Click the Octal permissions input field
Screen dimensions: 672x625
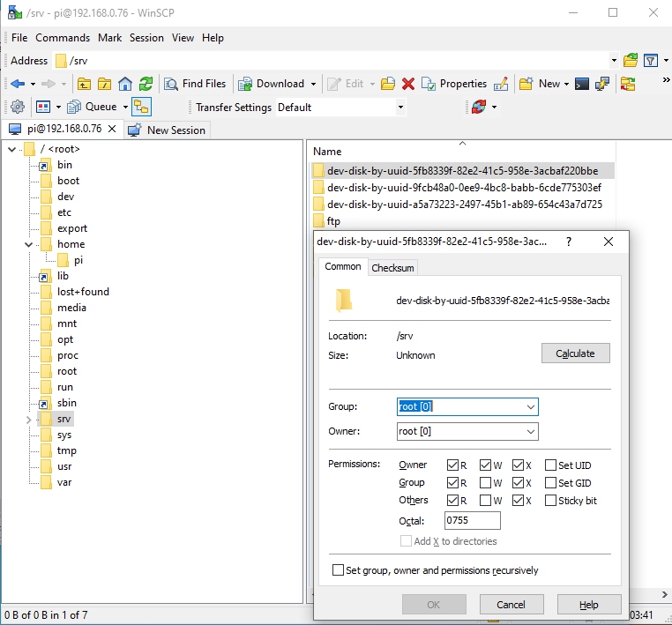pos(472,521)
